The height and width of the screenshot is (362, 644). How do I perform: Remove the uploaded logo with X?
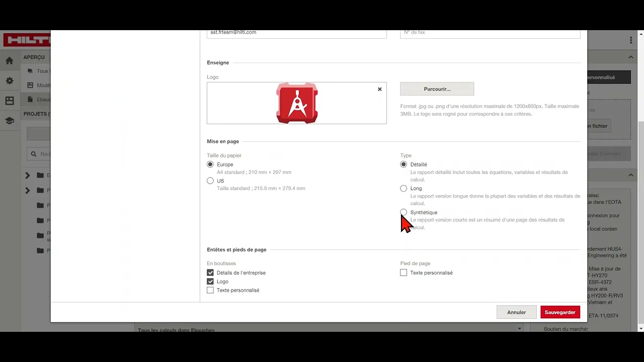pyautogui.click(x=380, y=89)
